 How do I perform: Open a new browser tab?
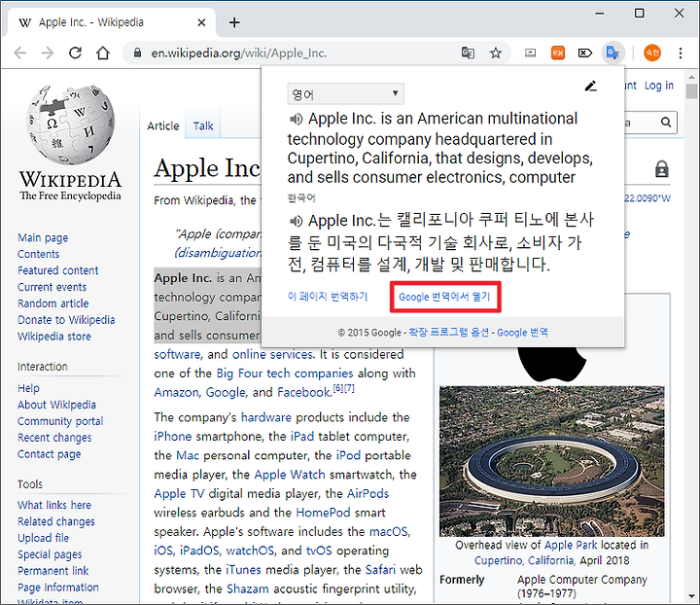234,22
